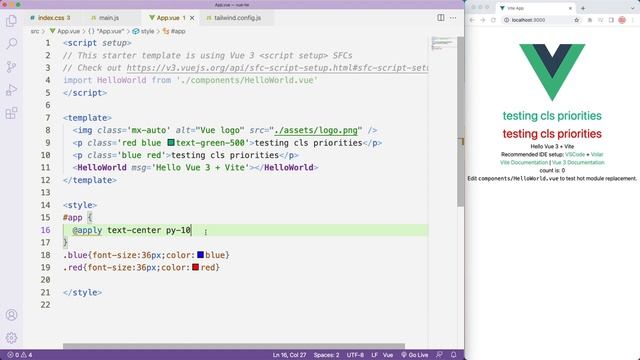Toggle the browser side panel icon

click(611, 20)
